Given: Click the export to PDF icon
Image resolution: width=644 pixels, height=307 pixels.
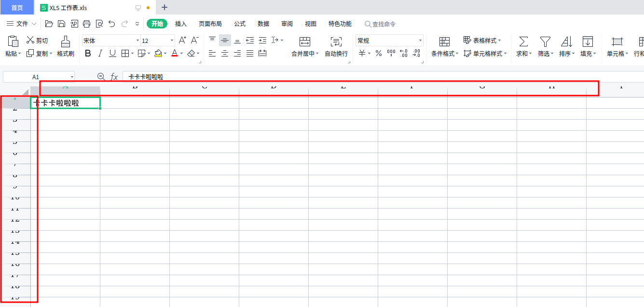Looking at the screenshot, I should click(74, 24).
